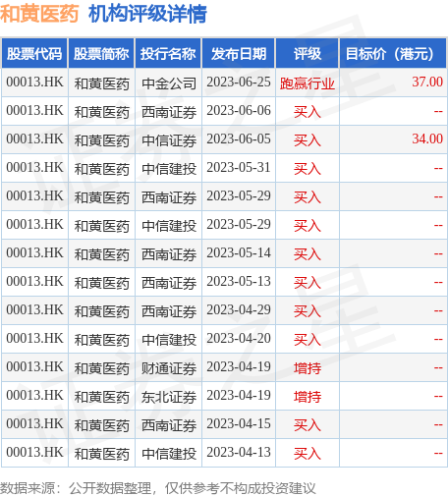The height and width of the screenshot is (497, 448).
Task: Click 买入 rating in 2023-05-31 row
Action: [308, 169]
